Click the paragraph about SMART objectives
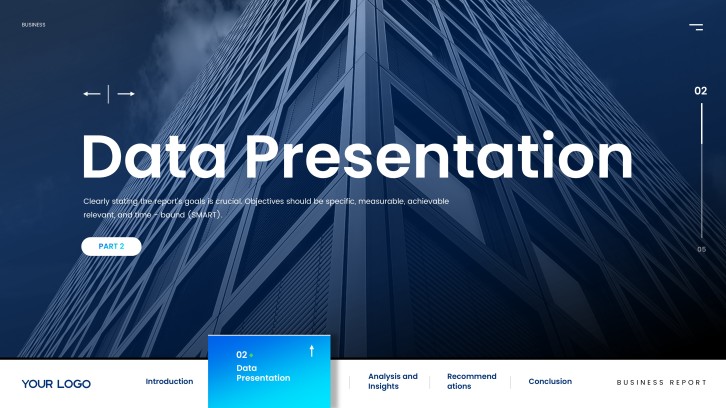Image resolution: width=726 pixels, height=408 pixels. tap(266, 208)
